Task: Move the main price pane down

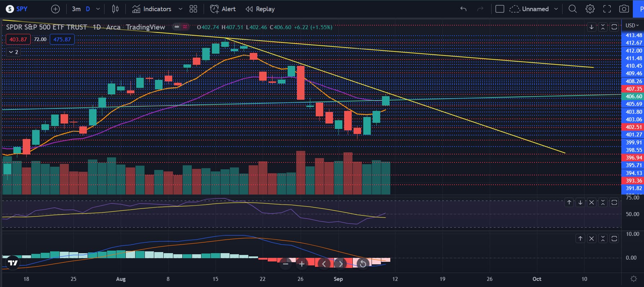Action: pyautogui.click(x=591, y=27)
